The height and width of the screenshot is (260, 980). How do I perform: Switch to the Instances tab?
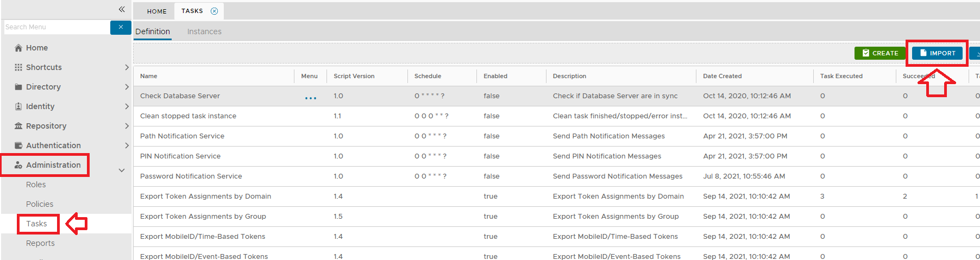[x=204, y=31]
